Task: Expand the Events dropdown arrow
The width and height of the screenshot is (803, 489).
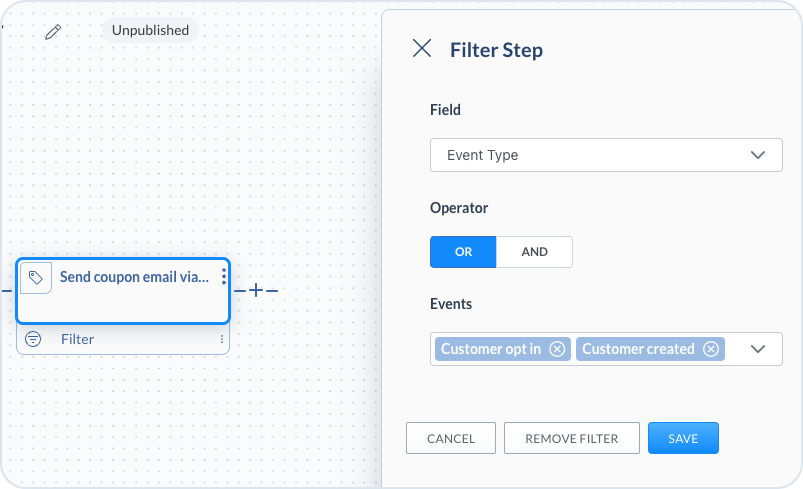Action: [x=758, y=349]
